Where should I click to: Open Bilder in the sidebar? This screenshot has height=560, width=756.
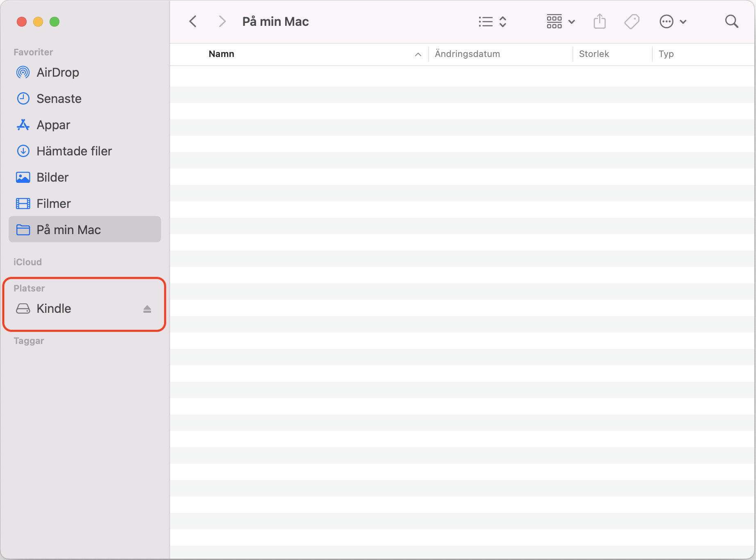click(84, 178)
